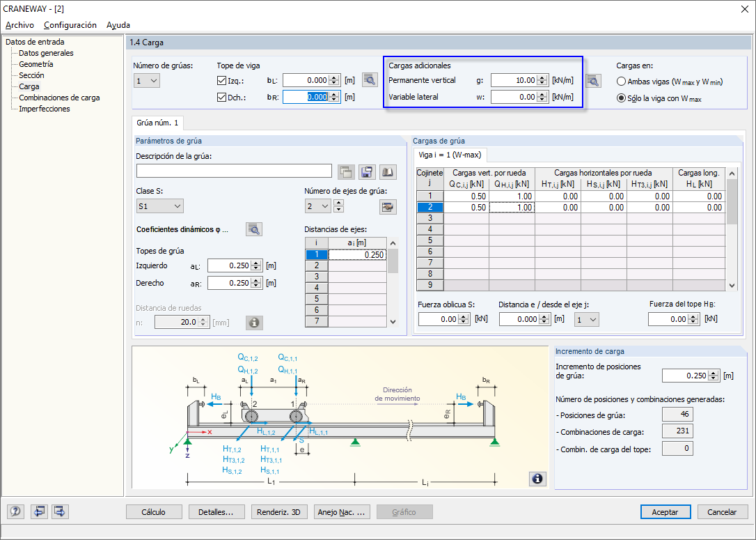The width and height of the screenshot is (756, 540).
Task: Select Ambas vigas radio option
Action: pos(622,82)
